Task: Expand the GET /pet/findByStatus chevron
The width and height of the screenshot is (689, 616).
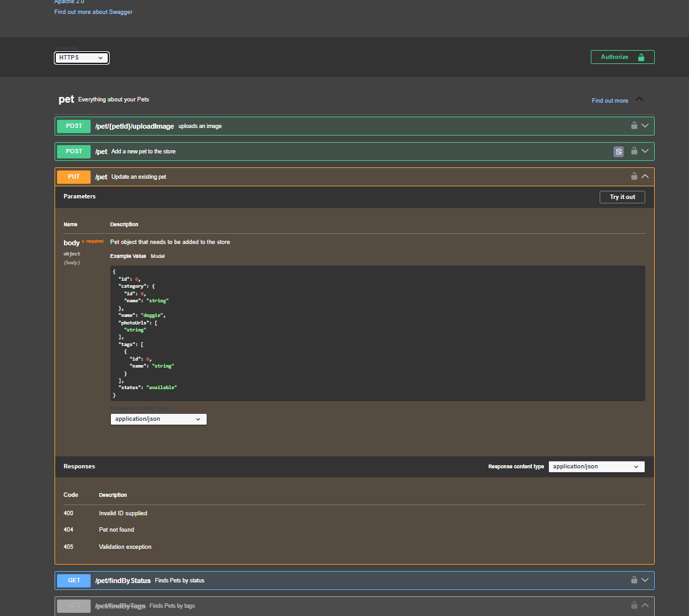Action: [645, 580]
